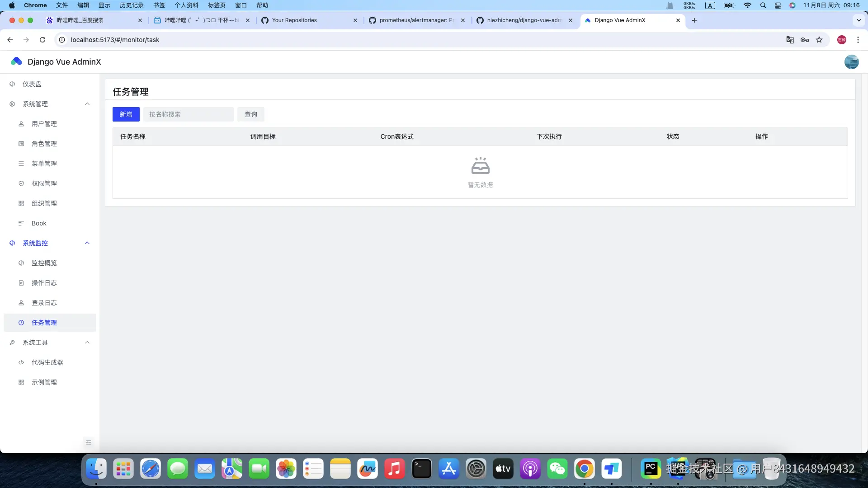This screenshot has height=488, width=868.
Task: Click the 新增 button
Action: (x=126, y=114)
